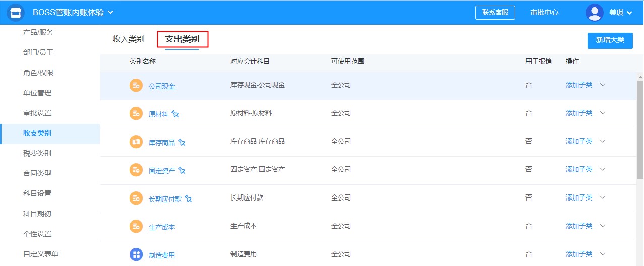Image resolution: width=644 pixels, height=266 pixels.
Task: Click the vertical scrollbar thumb
Action: tap(640, 129)
